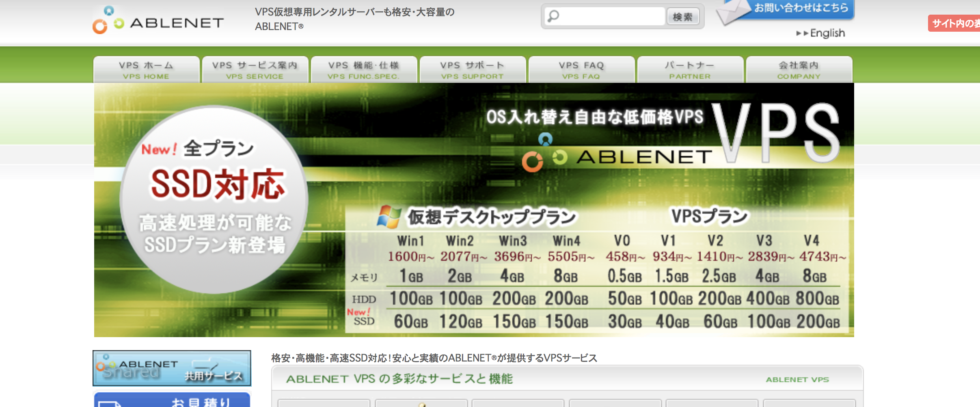Click the 400GB HDD value
The width and height of the screenshot is (980, 407).
click(768, 299)
